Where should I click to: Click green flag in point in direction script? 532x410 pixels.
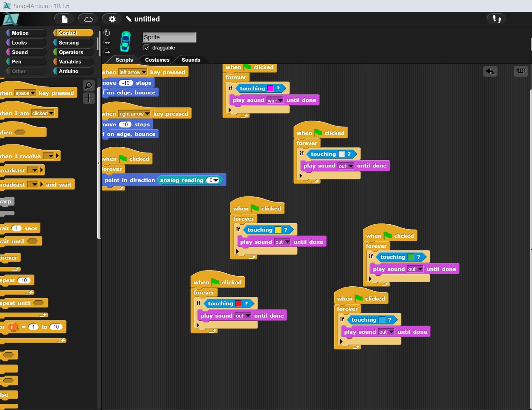[123, 159]
